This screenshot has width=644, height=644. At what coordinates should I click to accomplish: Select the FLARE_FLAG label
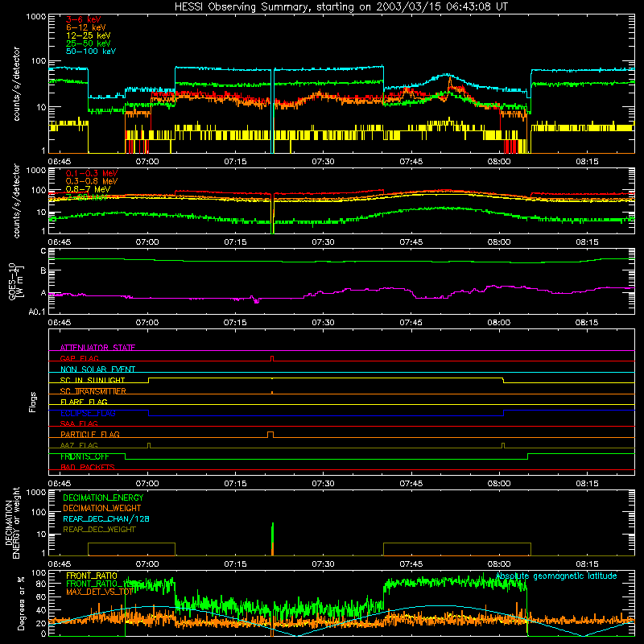84,402
